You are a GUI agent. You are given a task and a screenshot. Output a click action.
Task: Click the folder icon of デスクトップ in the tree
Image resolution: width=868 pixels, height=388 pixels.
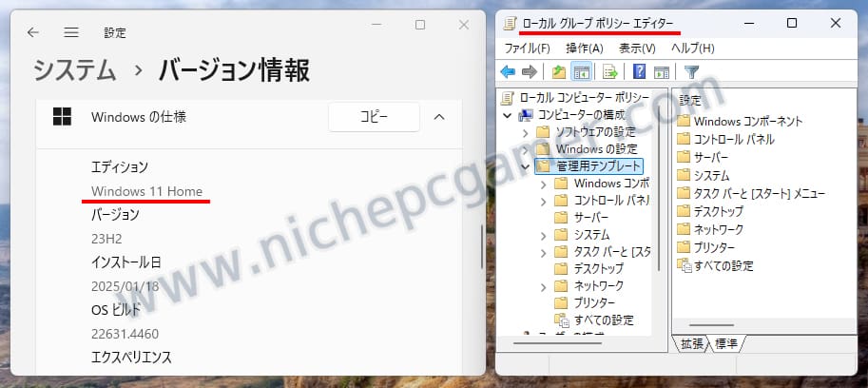561,268
